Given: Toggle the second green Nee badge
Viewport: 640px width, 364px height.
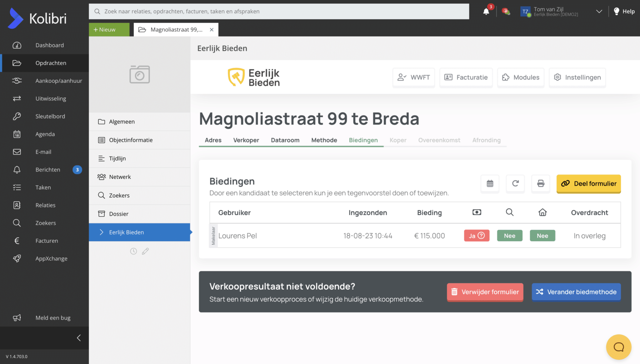Looking at the screenshot, I should [542, 236].
